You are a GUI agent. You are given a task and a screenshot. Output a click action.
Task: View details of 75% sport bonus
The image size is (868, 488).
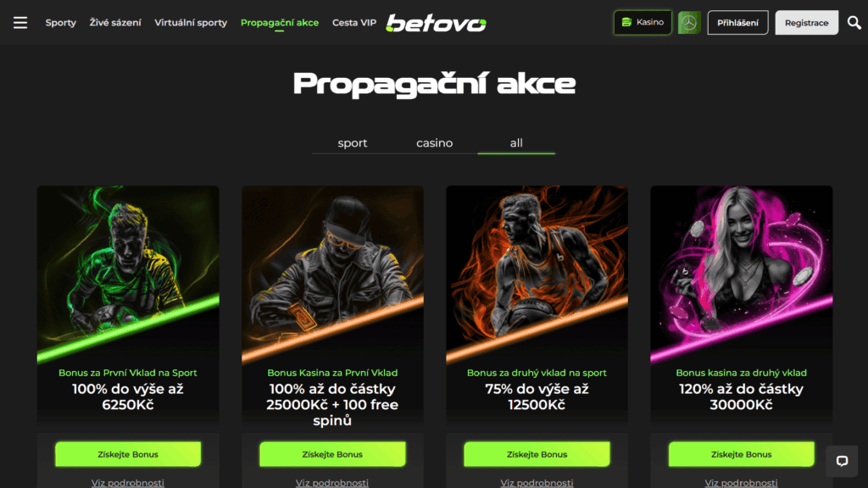coord(537,483)
